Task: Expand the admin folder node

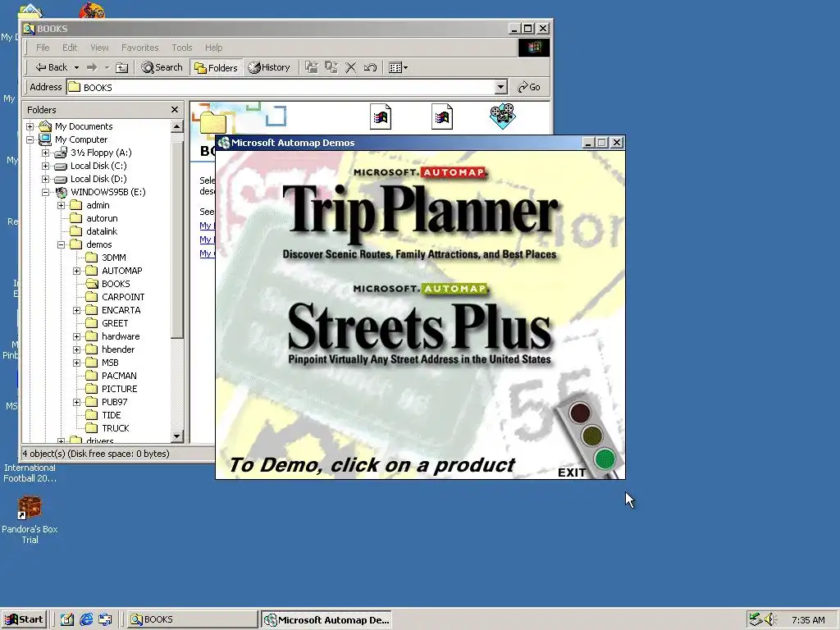Action: pos(61,205)
